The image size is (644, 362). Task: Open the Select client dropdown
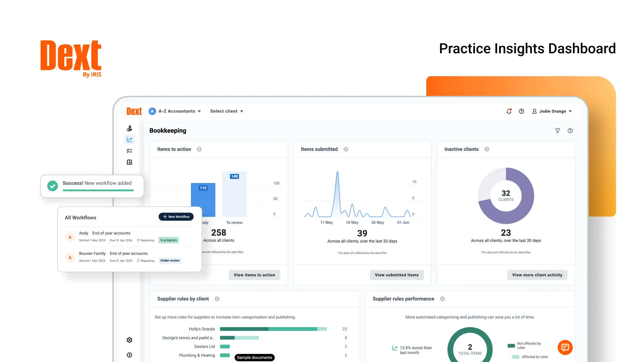pos(227,111)
